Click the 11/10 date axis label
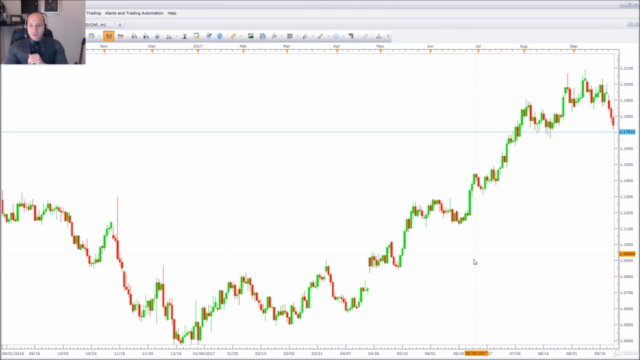 point(119,353)
